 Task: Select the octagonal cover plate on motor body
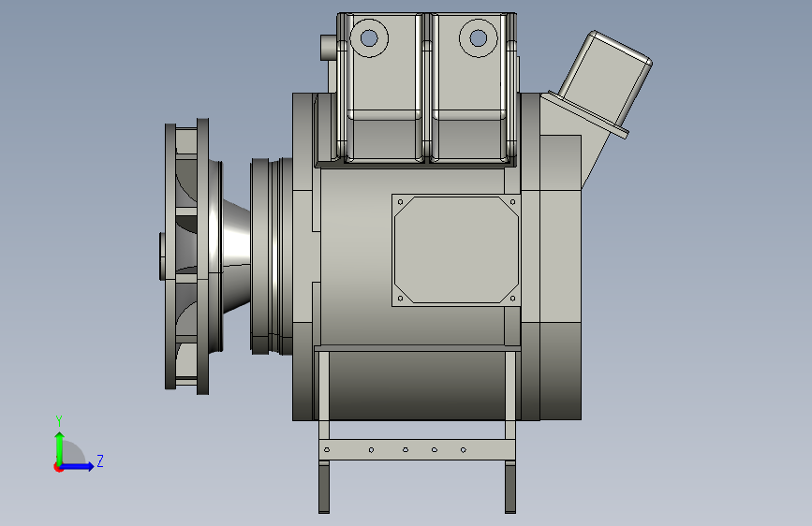click(x=456, y=250)
